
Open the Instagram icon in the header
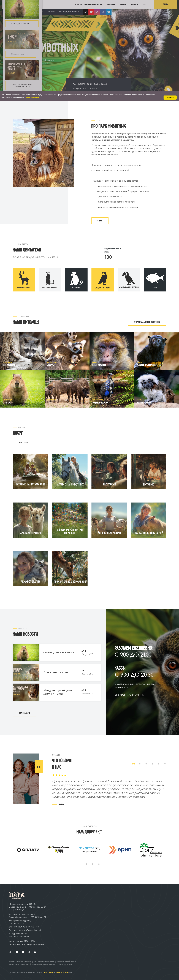(97, 12)
